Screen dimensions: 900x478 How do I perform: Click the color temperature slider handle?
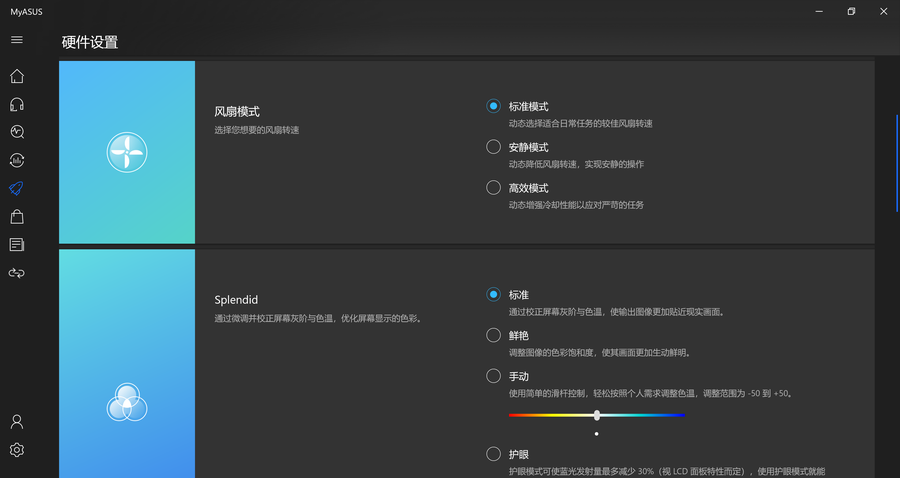597,415
